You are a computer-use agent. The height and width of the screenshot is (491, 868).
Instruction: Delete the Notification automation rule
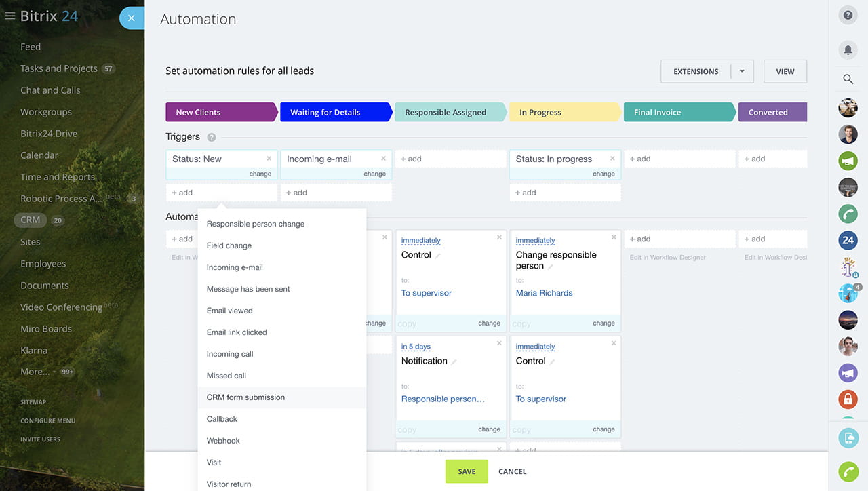coord(499,343)
